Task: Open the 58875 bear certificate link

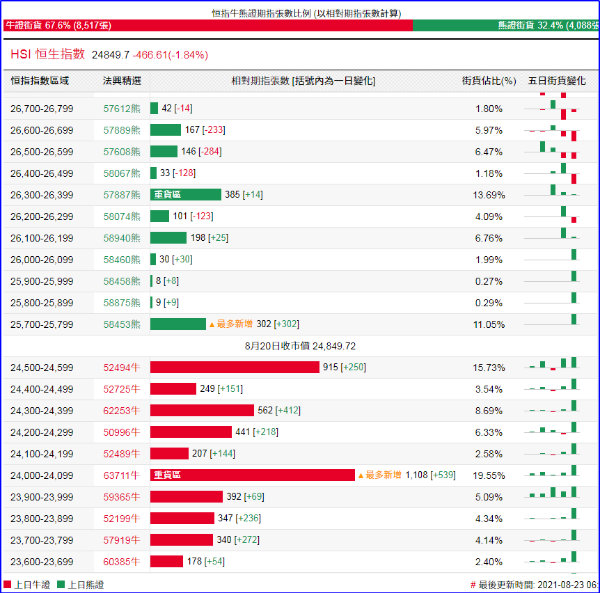Action: point(122,303)
